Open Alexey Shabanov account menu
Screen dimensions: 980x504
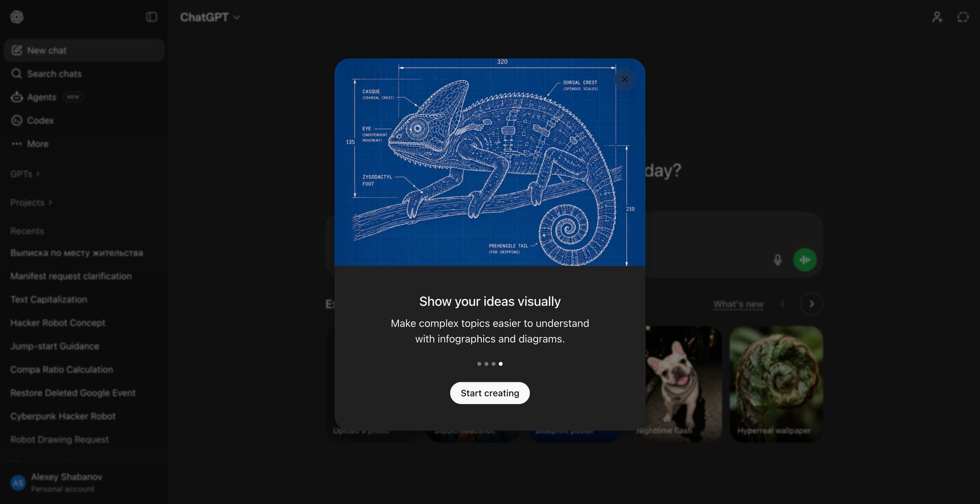coord(84,482)
